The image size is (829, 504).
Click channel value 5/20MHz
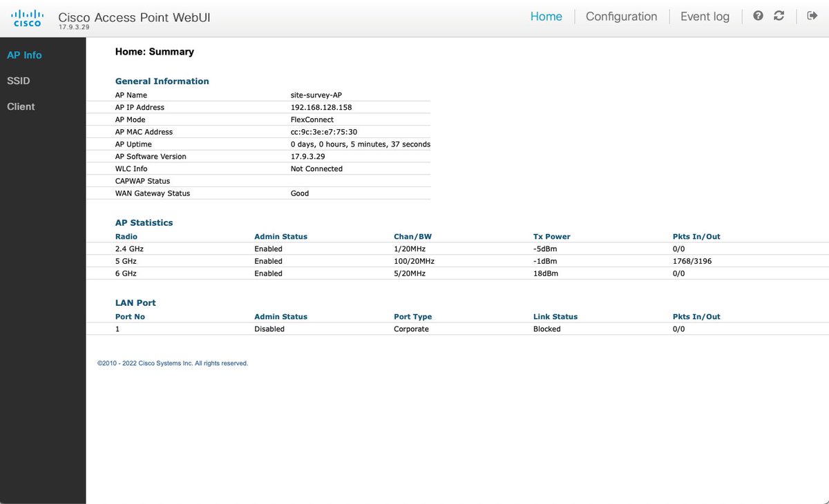(410, 273)
